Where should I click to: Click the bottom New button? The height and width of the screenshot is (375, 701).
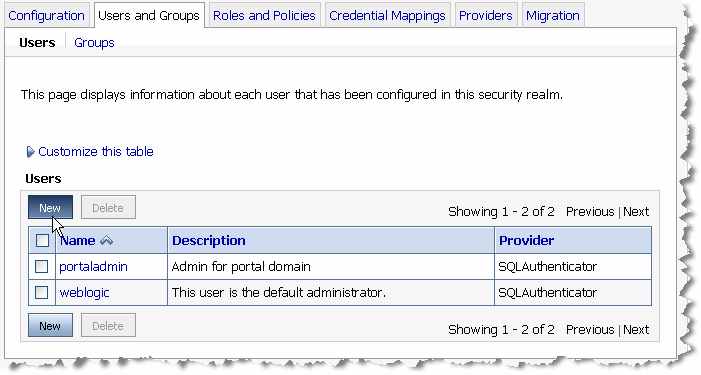(x=50, y=325)
